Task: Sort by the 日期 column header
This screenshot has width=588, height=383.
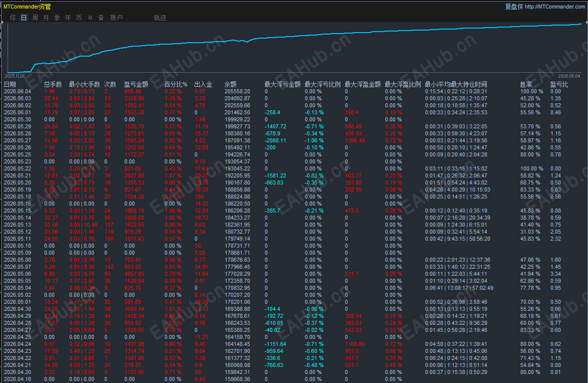Action: tap(10, 84)
